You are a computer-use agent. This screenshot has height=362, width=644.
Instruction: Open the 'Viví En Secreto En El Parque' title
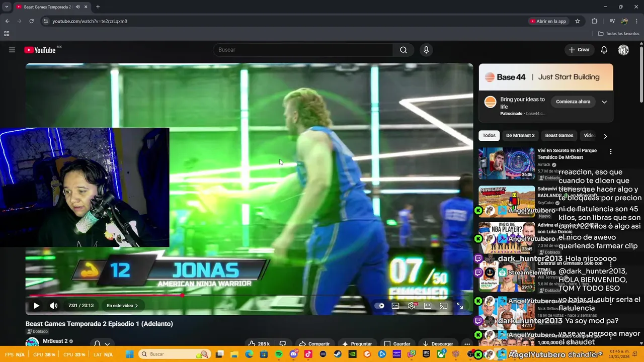pyautogui.click(x=567, y=154)
